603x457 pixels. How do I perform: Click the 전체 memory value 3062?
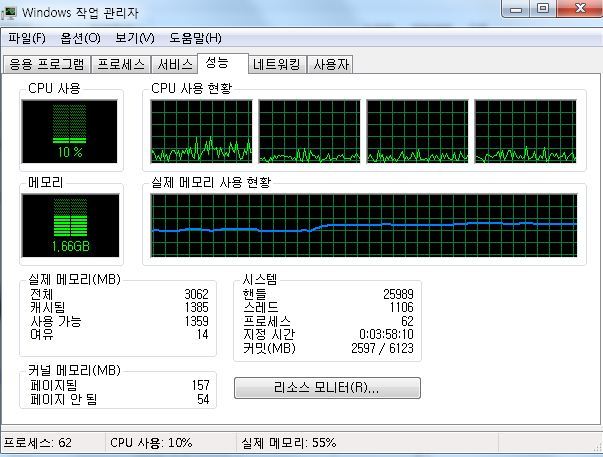(x=197, y=294)
